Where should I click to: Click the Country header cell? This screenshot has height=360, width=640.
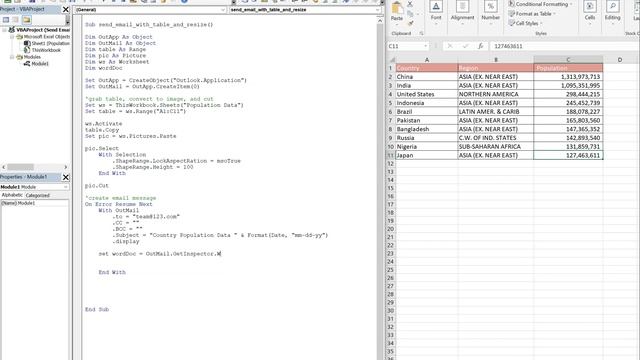(427, 68)
